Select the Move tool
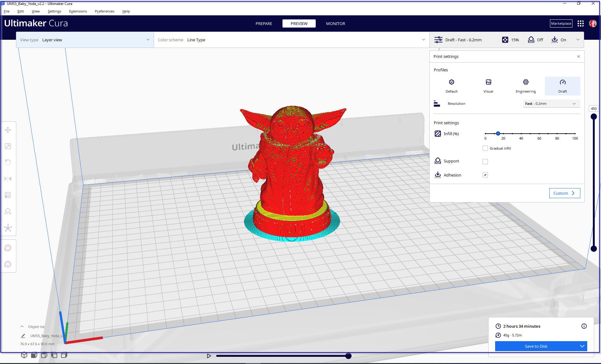Screen dimensions: 601x364 (8, 130)
